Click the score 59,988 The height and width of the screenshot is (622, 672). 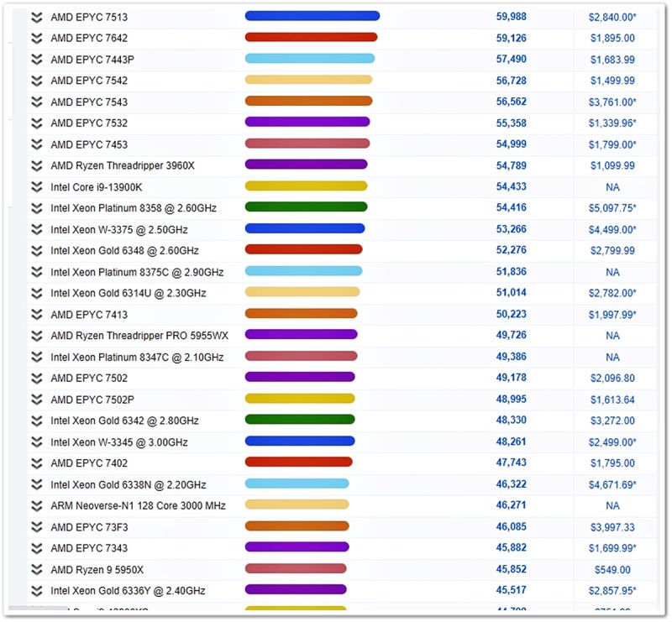[512, 17]
